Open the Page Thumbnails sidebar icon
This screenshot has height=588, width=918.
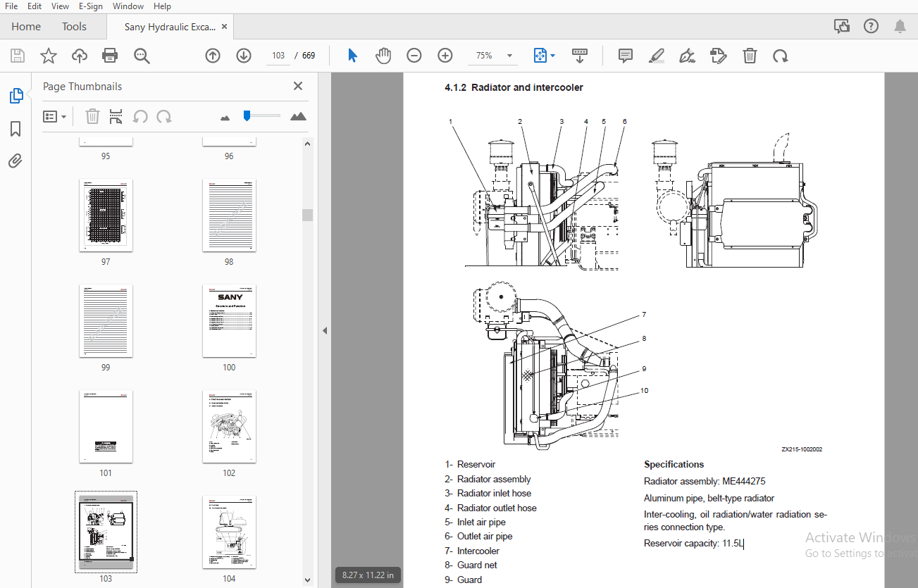pyautogui.click(x=15, y=96)
